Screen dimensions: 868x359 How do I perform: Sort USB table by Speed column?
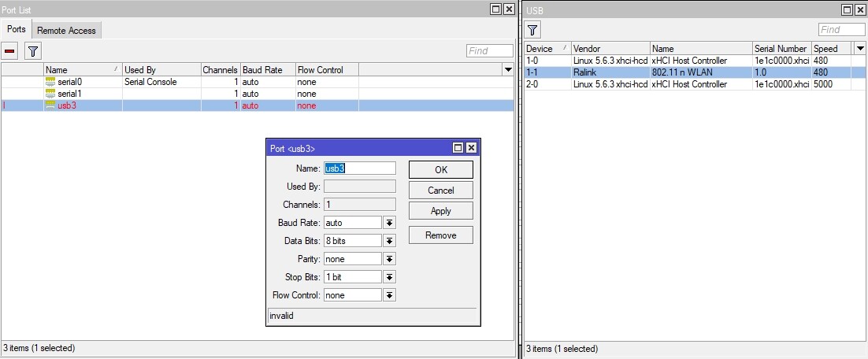coord(833,49)
